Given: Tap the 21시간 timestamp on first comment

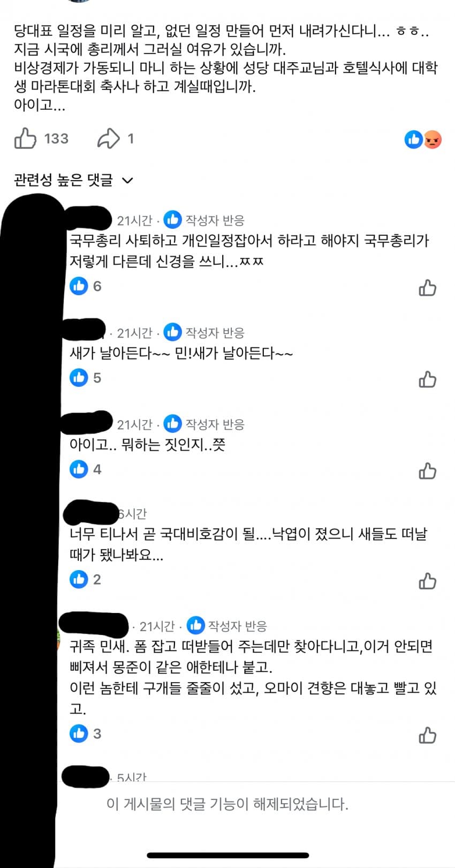Looking at the screenshot, I should (134, 220).
